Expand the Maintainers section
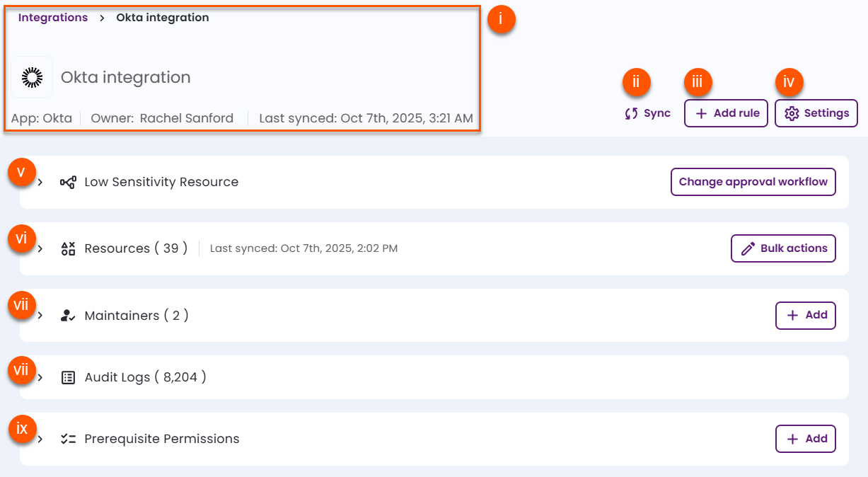Image resolution: width=868 pixels, height=477 pixels. [x=40, y=315]
